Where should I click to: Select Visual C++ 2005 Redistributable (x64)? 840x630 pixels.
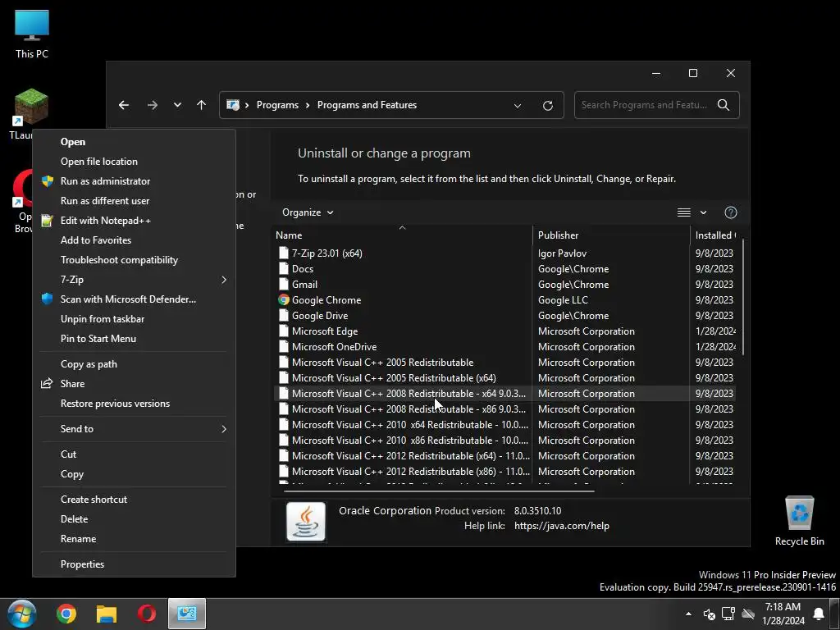(x=504, y=378)
